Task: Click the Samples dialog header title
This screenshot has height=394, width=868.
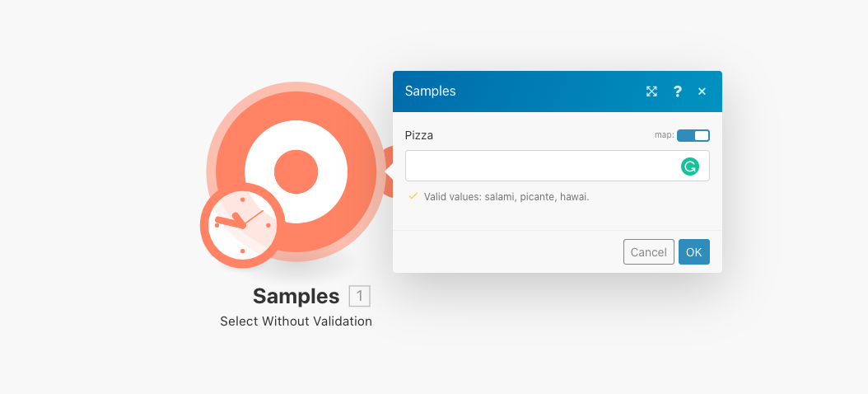Action: point(430,91)
